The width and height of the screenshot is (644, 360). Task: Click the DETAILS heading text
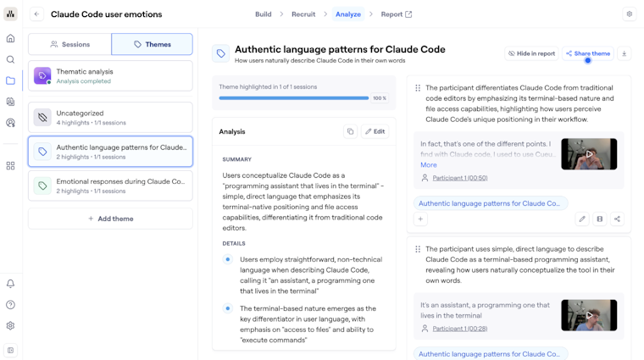point(234,243)
